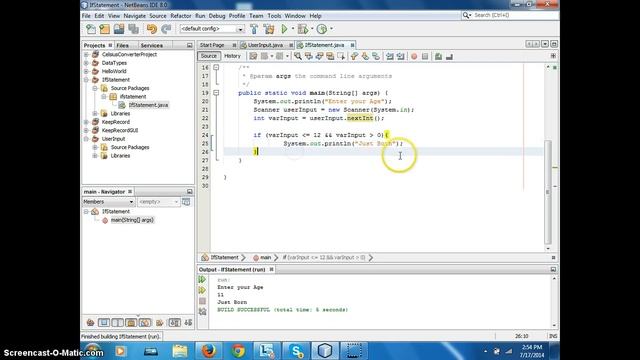This screenshot has width=640, height=360.
Task: Click the Re-run green arrows in Output
Action: pyautogui.click(x=202, y=280)
